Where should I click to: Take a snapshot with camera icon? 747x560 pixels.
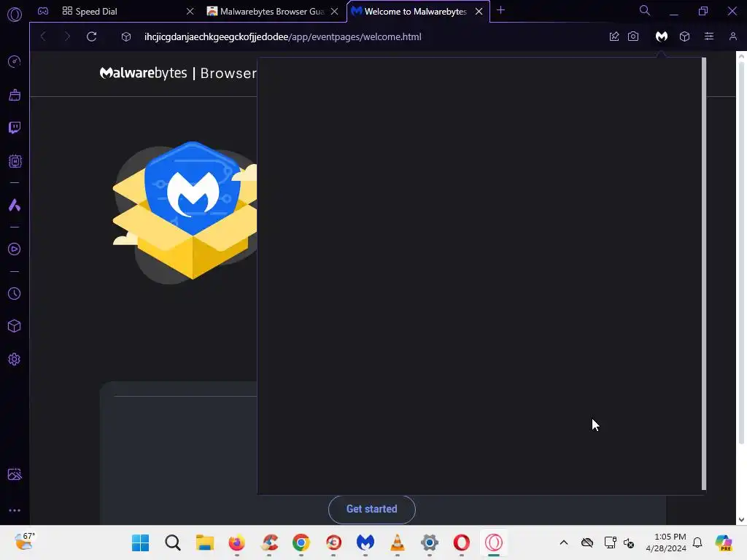633,36
